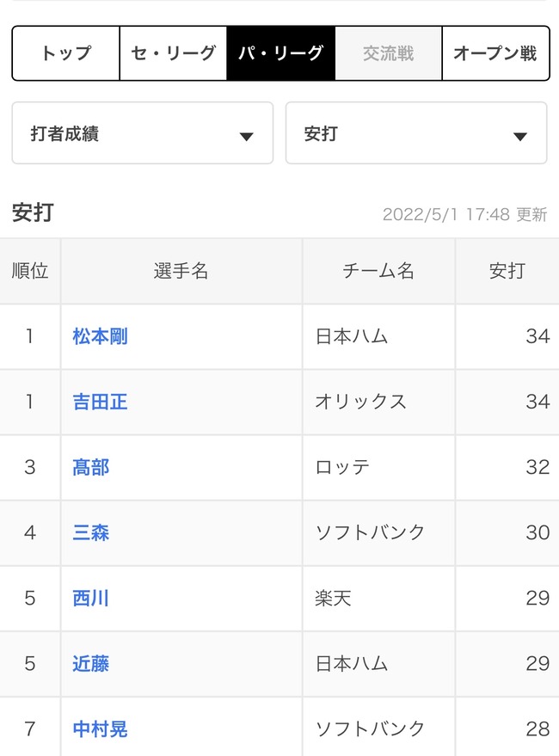Screen dimensions: 559x756
Task: Open player link 松本剛
Action: [100, 336]
